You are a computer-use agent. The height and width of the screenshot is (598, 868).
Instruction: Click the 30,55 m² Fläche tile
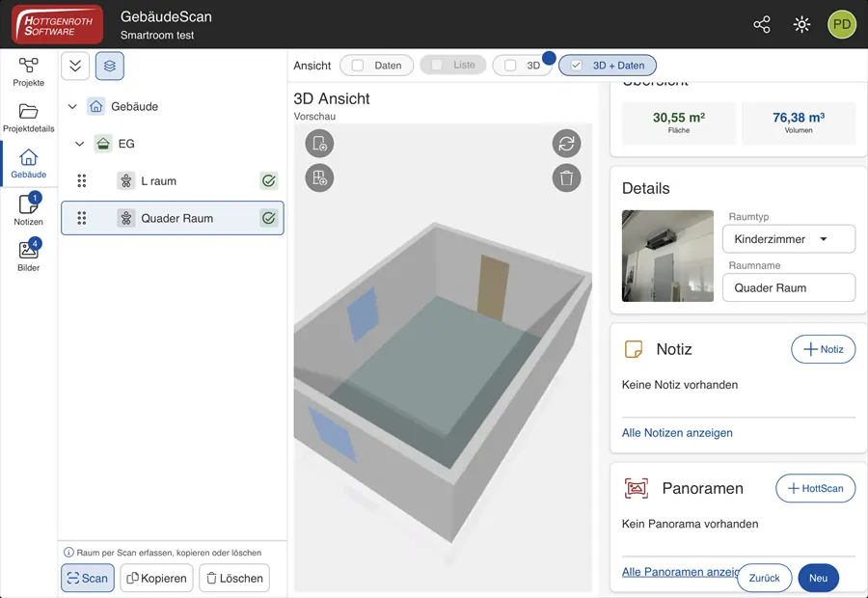(679, 122)
